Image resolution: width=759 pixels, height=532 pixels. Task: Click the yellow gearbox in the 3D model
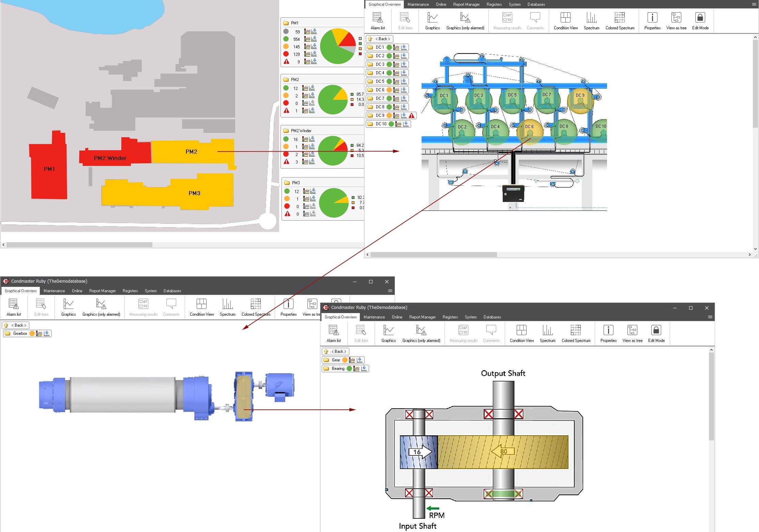click(244, 397)
